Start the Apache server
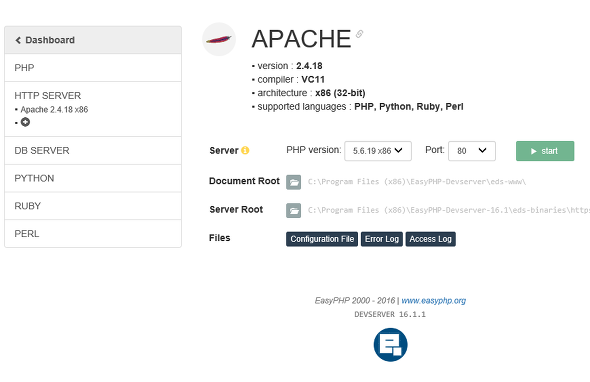Screen dimensions: 590x382 click(545, 151)
